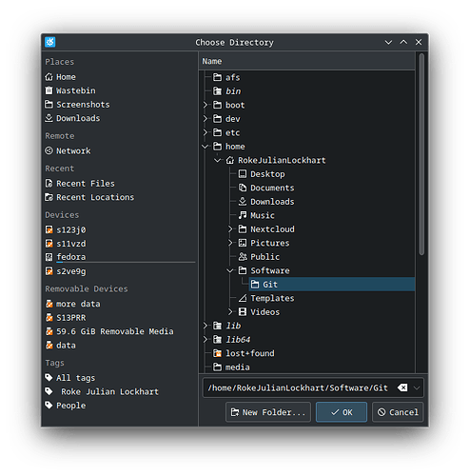This screenshot has width=470, height=476.
Task: Open 59.6 GiB Removable Media
Action: click(109, 331)
